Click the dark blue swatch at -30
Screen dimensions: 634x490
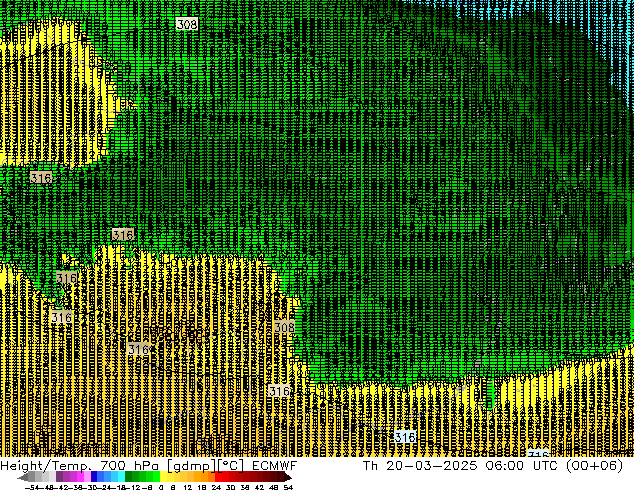pos(94,477)
